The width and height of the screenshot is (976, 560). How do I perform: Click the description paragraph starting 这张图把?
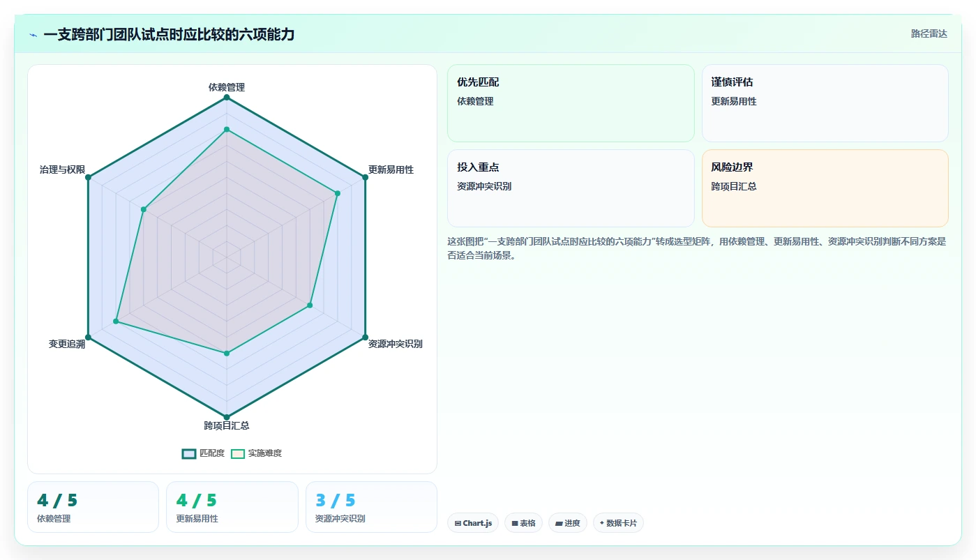tap(696, 248)
